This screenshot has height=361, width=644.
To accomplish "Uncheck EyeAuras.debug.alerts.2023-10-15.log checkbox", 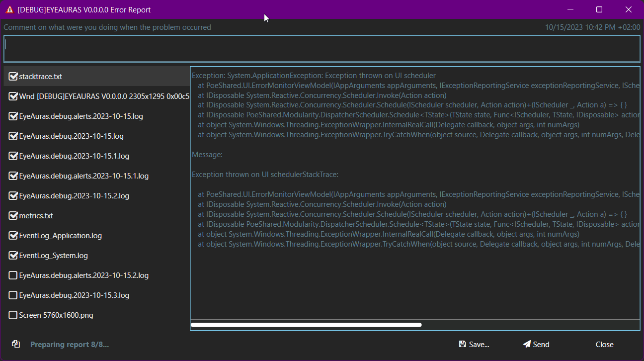I will tap(13, 116).
